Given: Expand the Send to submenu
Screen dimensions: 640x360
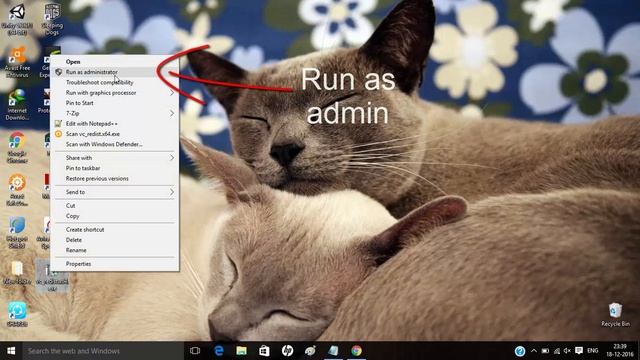Looking at the screenshot, I should (115, 192).
